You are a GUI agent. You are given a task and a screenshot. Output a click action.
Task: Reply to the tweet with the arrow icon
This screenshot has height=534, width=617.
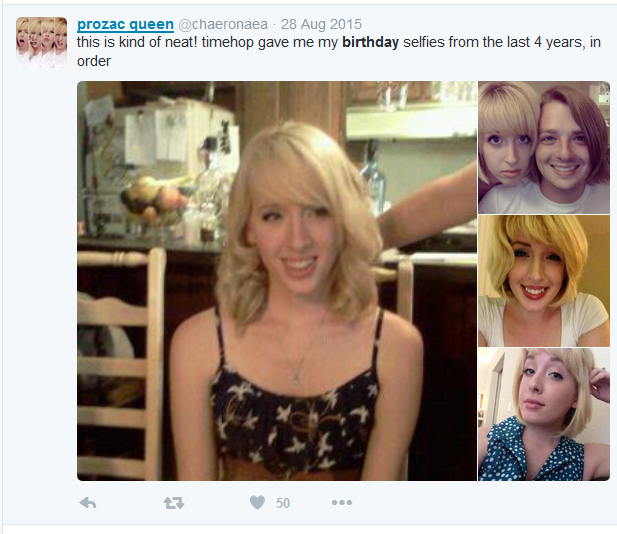click(88, 503)
